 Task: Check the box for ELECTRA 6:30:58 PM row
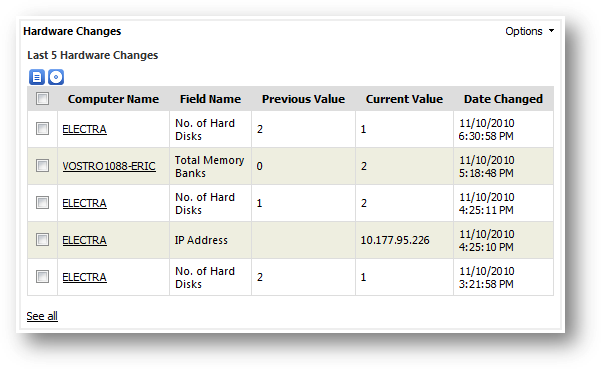tap(43, 129)
